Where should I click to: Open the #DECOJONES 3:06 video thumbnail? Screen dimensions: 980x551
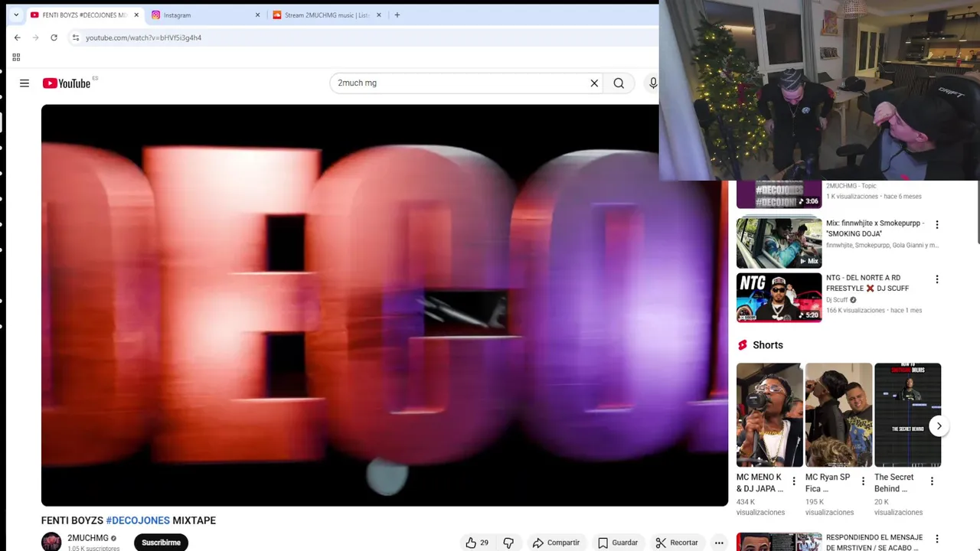779,194
